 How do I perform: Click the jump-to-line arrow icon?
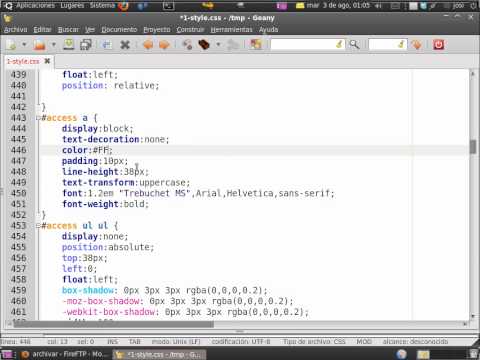click(x=416, y=44)
